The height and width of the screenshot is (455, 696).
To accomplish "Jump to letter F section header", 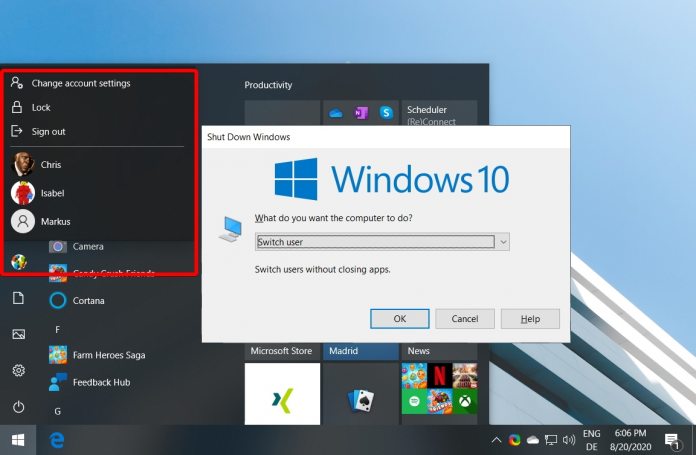I will (x=58, y=329).
